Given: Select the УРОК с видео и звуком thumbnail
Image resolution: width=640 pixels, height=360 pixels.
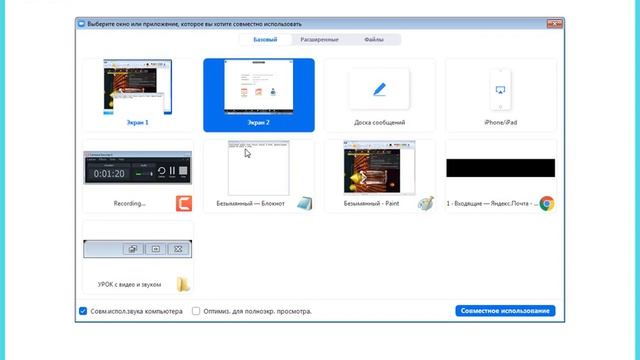Looking at the screenshot, I should [138, 249].
